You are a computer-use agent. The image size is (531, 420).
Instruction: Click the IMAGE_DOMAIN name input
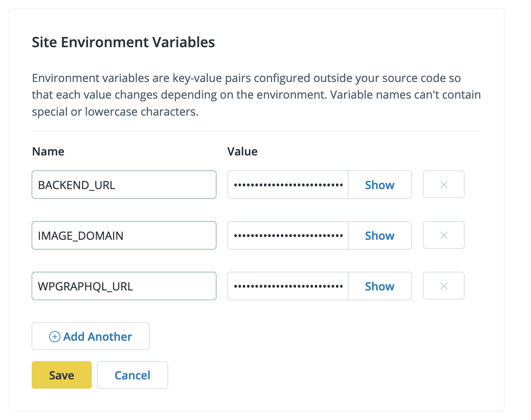(x=124, y=235)
